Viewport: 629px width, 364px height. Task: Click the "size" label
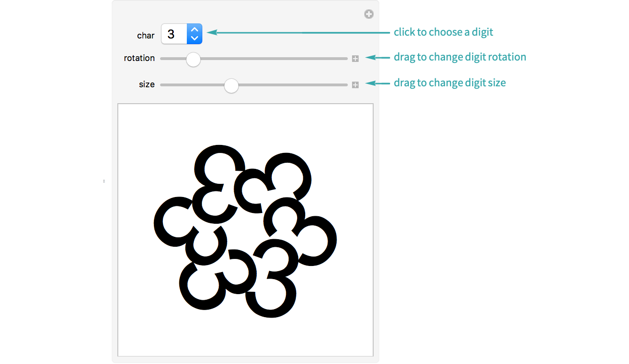pos(146,84)
